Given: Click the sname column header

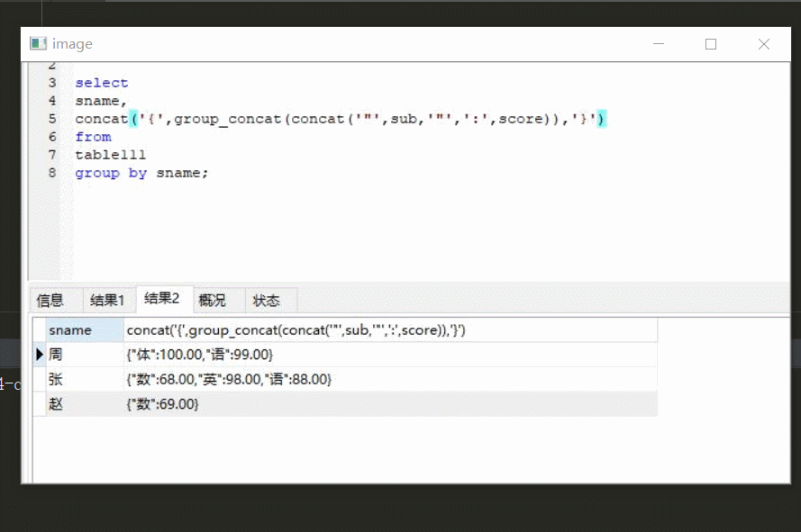Looking at the screenshot, I should 85,330.
